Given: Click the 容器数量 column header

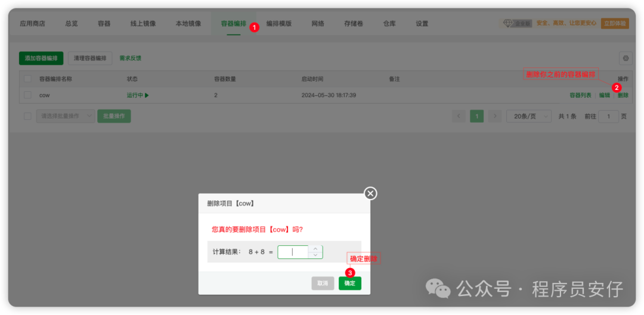Looking at the screenshot, I should pyautogui.click(x=225, y=79).
